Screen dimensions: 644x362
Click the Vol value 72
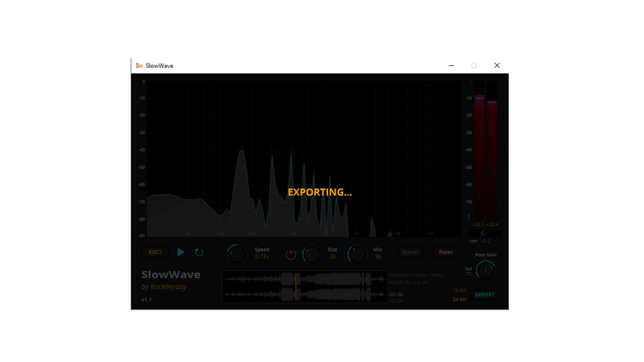[x=468, y=274]
